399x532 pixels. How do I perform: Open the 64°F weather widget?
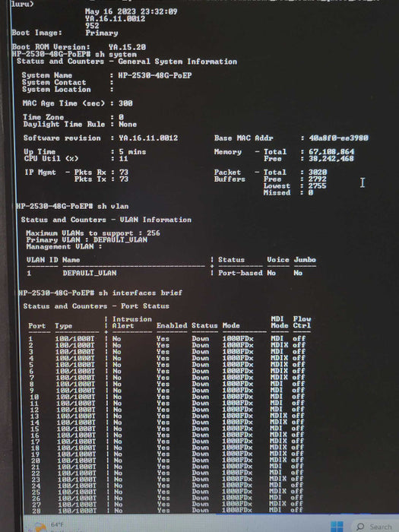coord(46,527)
